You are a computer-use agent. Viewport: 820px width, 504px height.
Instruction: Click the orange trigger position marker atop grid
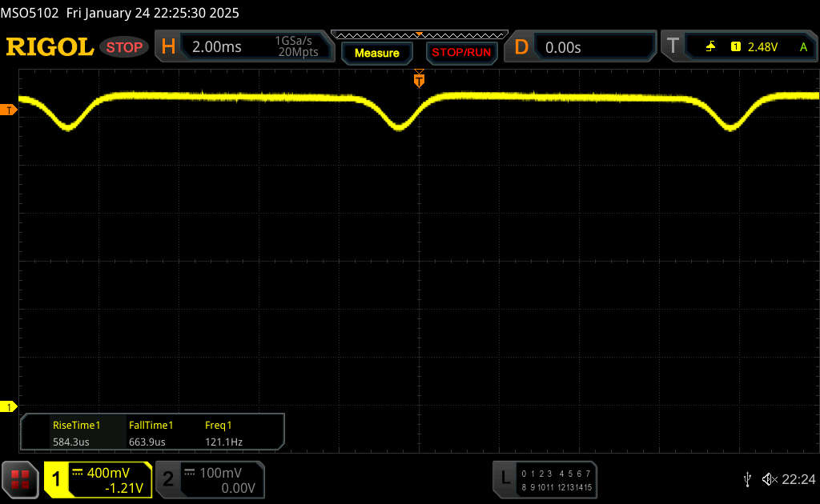(x=419, y=79)
